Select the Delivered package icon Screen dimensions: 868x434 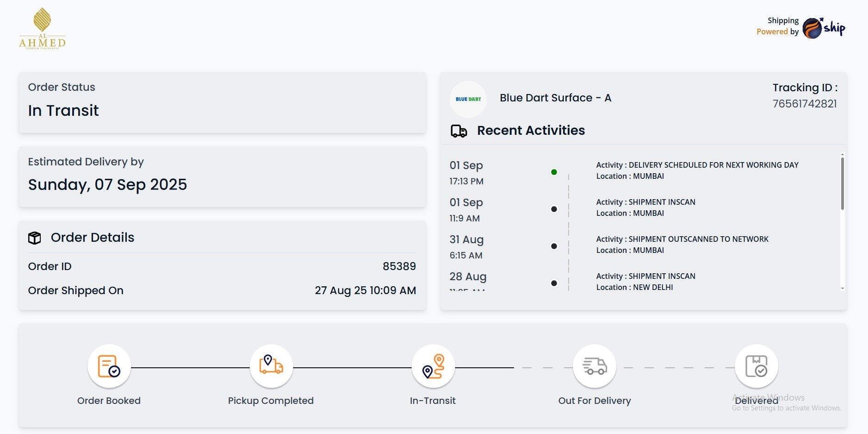point(756,366)
